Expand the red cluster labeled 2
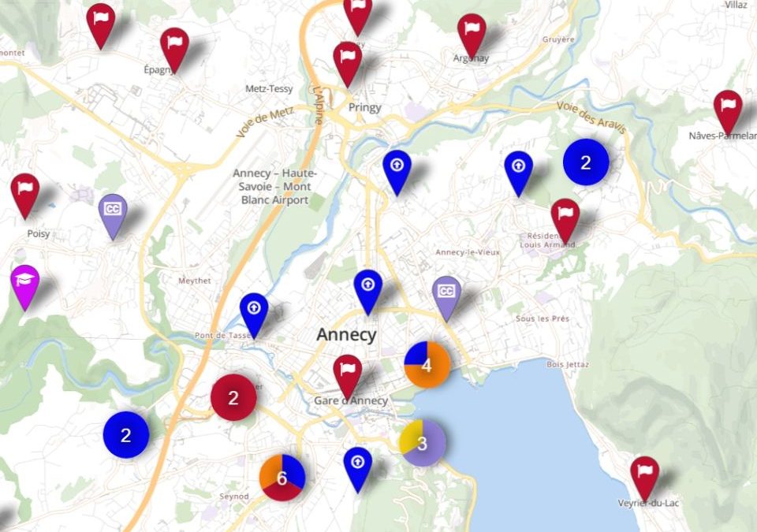This screenshot has height=532, width=757. 233,398
